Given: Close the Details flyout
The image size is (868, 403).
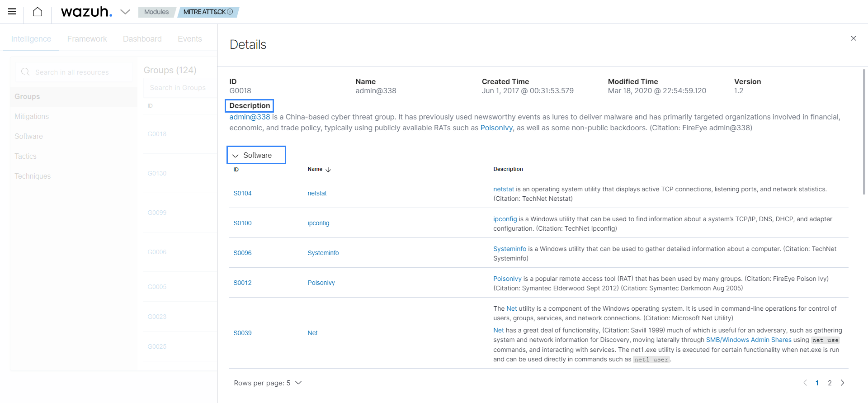Looking at the screenshot, I should (854, 38).
